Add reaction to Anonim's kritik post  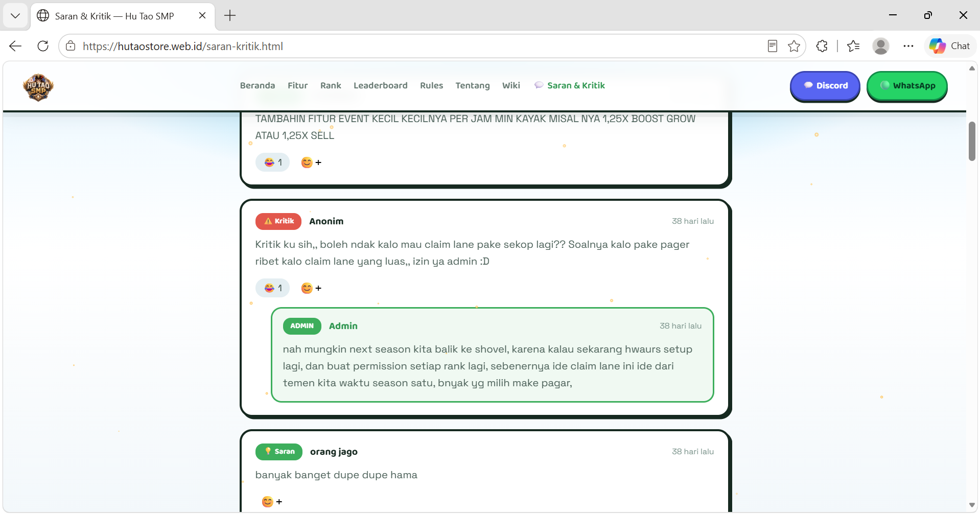[x=311, y=288]
